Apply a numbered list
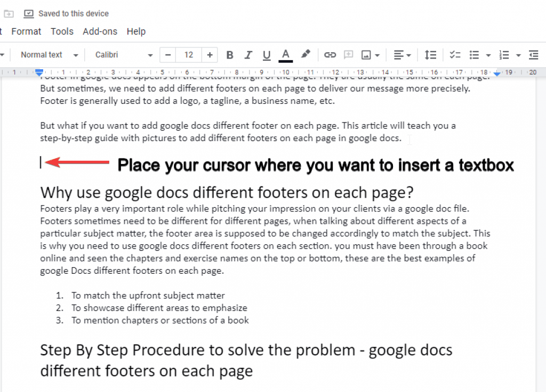 point(504,55)
